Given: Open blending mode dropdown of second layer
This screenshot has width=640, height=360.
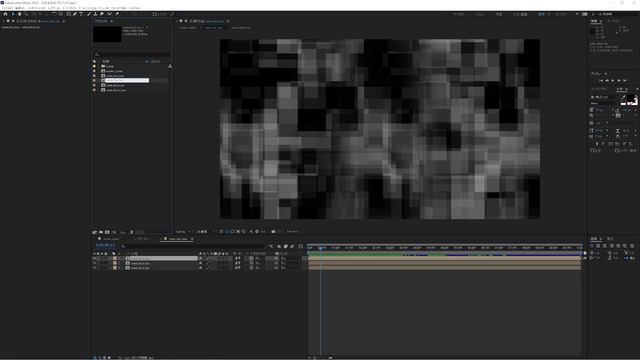Looking at the screenshot, I should click(x=238, y=263).
